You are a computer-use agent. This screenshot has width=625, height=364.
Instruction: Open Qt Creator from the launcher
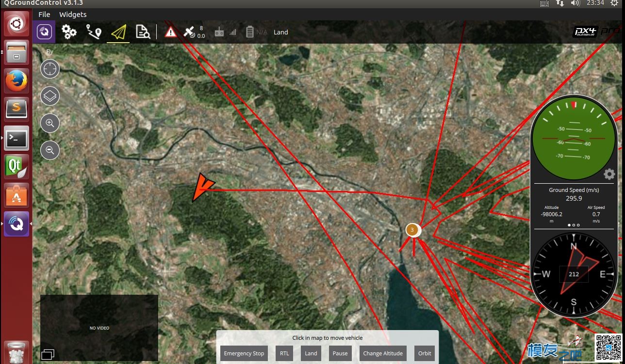17,167
